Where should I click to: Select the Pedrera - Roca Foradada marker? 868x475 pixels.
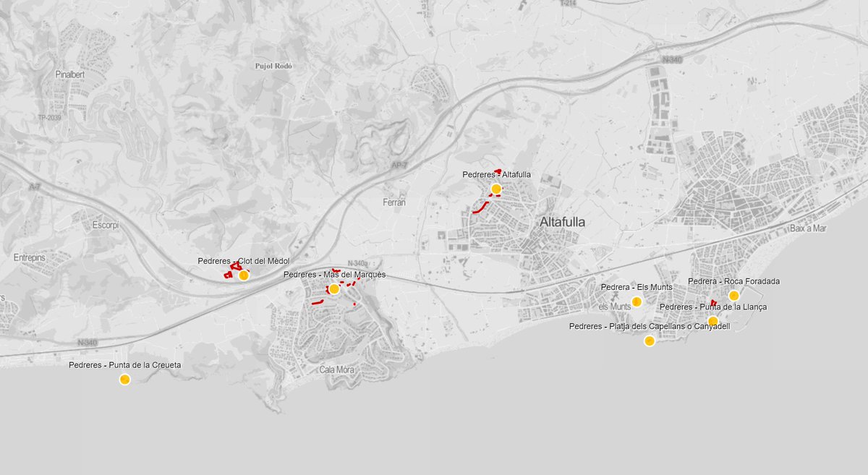point(733,296)
